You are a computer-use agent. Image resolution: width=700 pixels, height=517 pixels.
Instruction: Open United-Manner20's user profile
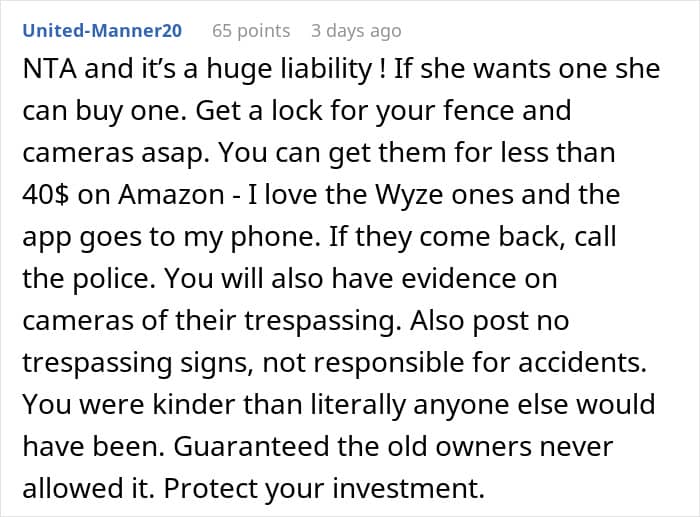pyautogui.click(x=102, y=31)
